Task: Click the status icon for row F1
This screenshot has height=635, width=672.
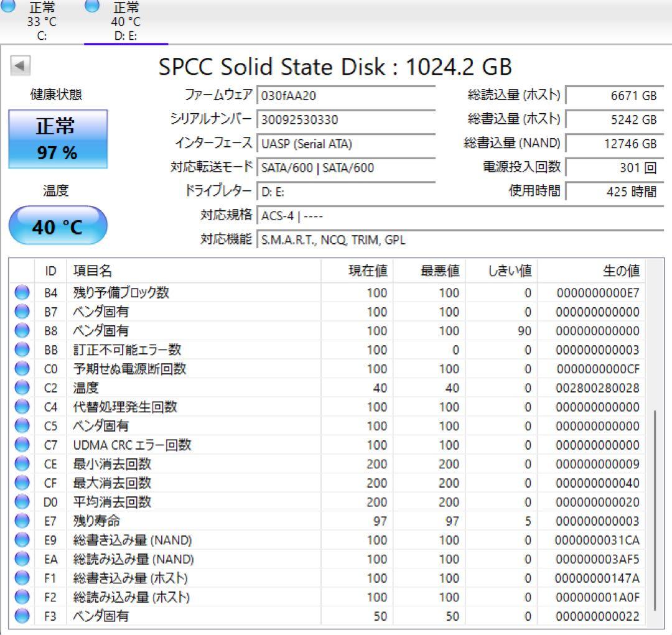Action: click(x=22, y=578)
